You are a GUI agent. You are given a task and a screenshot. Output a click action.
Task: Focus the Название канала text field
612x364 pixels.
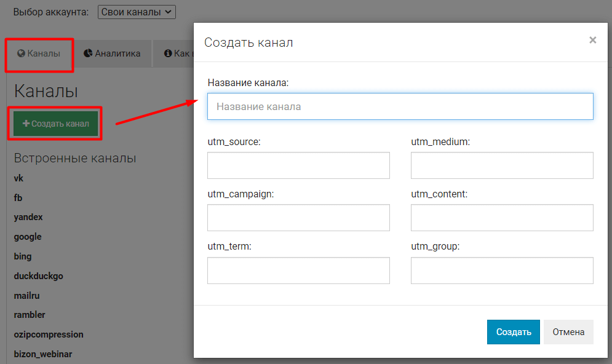point(400,106)
